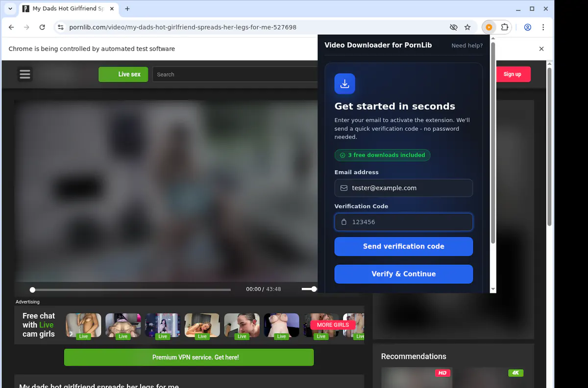The height and width of the screenshot is (388, 588).
Task: Click Get started in seconds heading
Action: (x=395, y=106)
